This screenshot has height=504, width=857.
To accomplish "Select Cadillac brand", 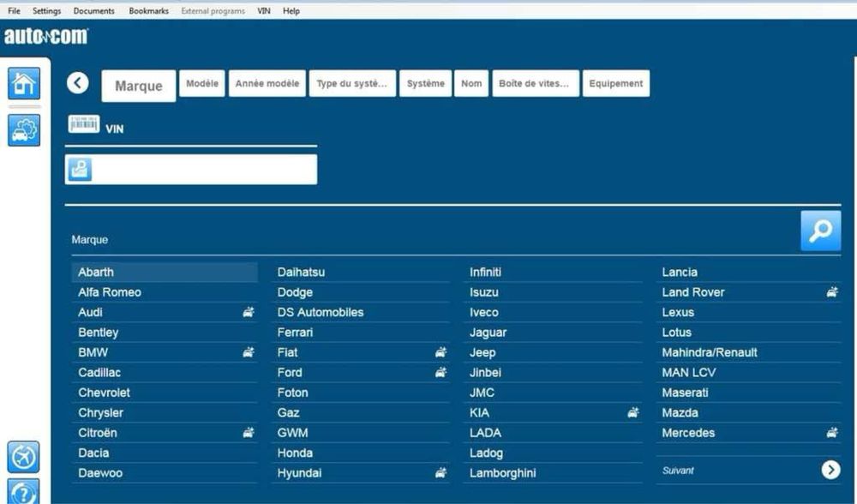I will (165, 373).
